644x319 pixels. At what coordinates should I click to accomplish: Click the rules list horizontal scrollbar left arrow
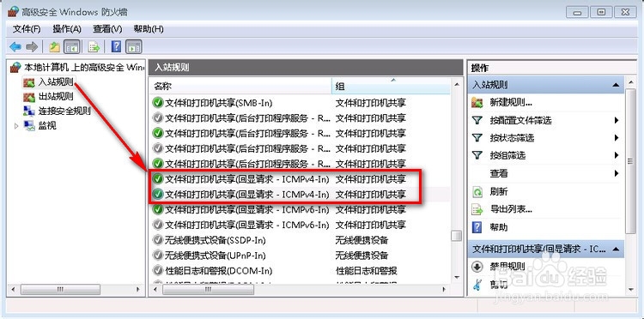[155, 289]
